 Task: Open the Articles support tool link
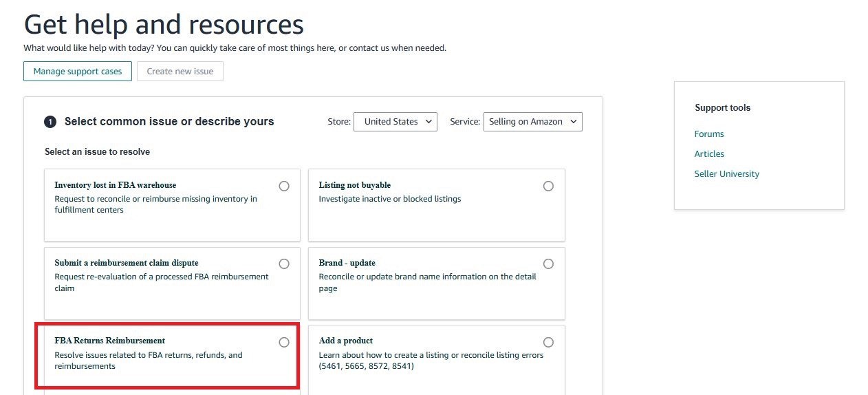coord(709,154)
